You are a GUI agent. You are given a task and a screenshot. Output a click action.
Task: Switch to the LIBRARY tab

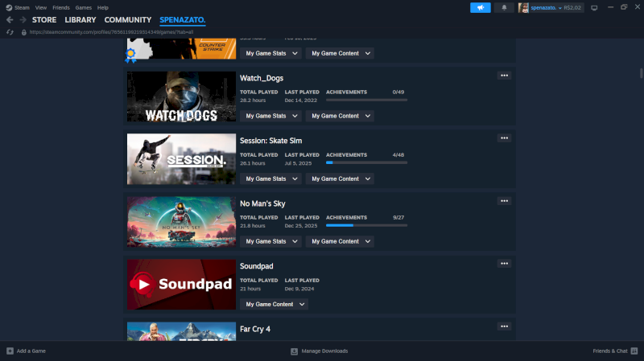(80, 19)
